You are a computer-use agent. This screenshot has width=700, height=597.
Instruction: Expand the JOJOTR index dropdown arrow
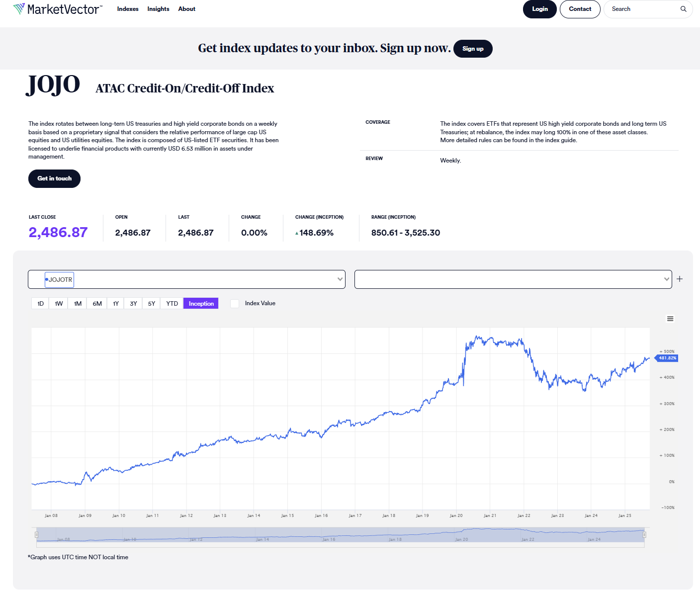[x=340, y=279]
